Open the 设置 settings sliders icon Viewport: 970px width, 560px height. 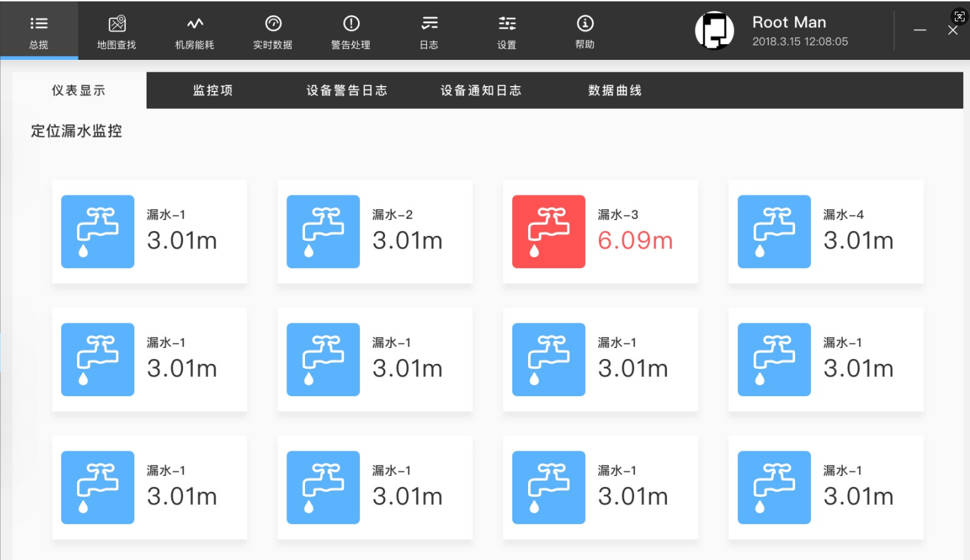(x=507, y=25)
